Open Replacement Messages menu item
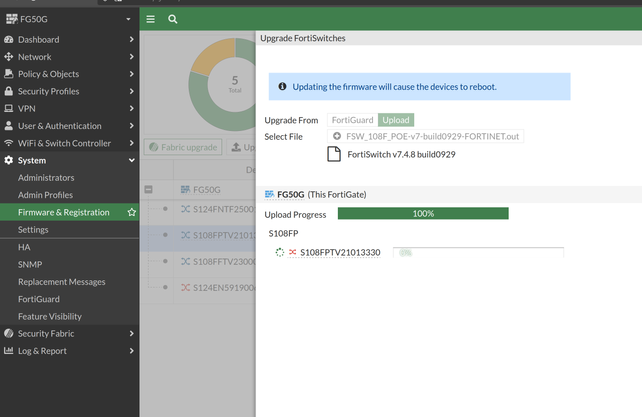The image size is (642, 417). pyautogui.click(x=61, y=282)
